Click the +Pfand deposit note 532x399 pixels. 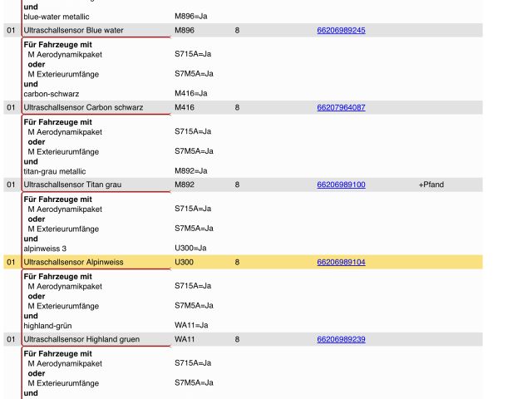click(x=431, y=185)
